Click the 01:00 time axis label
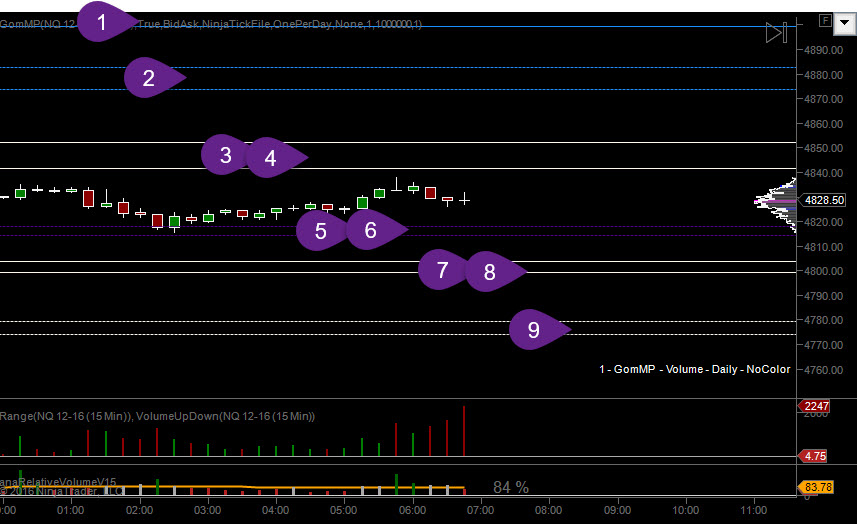Screen dimensions: 857x524 [x=71, y=510]
